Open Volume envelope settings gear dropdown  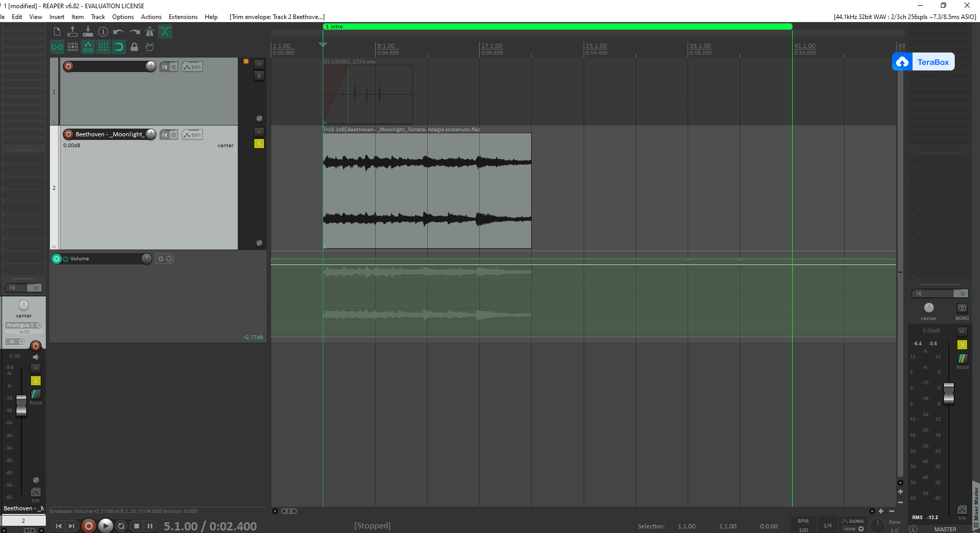click(x=165, y=259)
